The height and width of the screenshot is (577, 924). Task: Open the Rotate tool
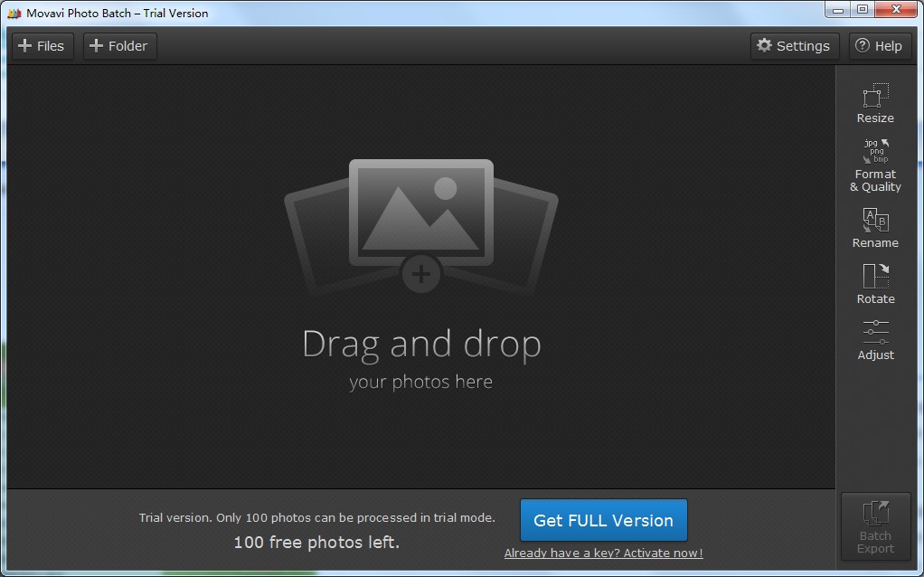click(875, 284)
